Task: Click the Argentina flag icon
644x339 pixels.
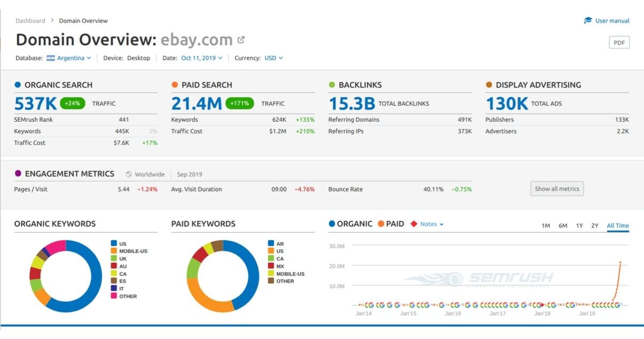Action: [51, 58]
